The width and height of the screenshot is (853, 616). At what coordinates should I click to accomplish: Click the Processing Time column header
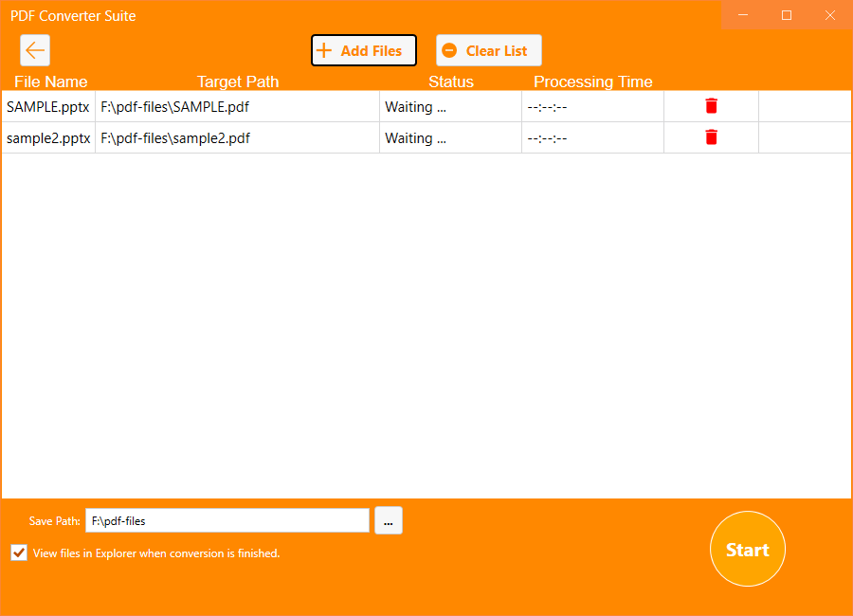click(x=592, y=82)
